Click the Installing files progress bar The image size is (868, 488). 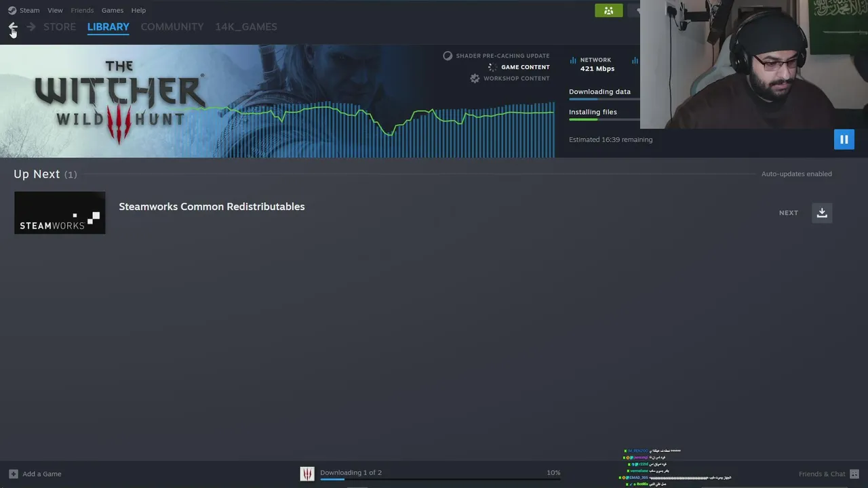pyautogui.click(x=604, y=120)
